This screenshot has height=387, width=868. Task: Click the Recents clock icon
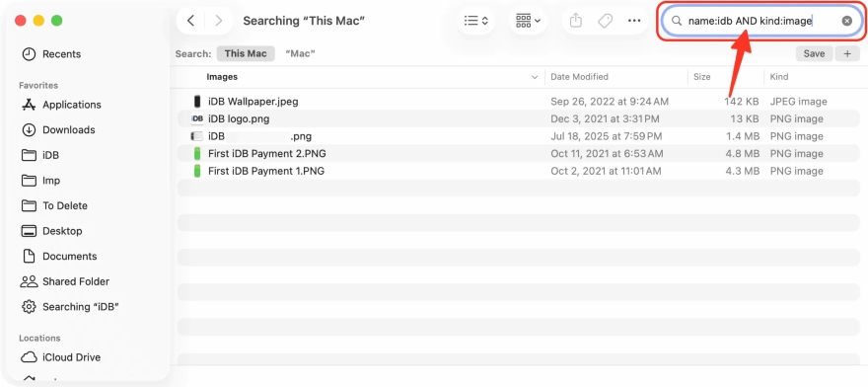(x=29, y=53)
